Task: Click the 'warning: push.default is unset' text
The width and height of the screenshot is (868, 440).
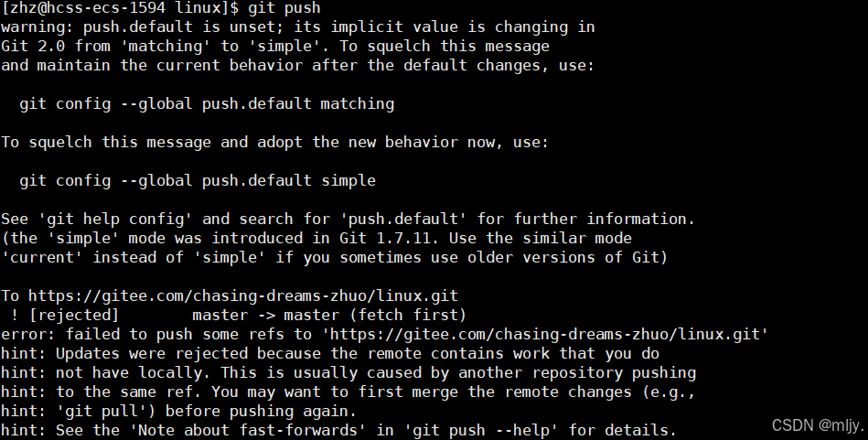Action: [x=138, y=27]
